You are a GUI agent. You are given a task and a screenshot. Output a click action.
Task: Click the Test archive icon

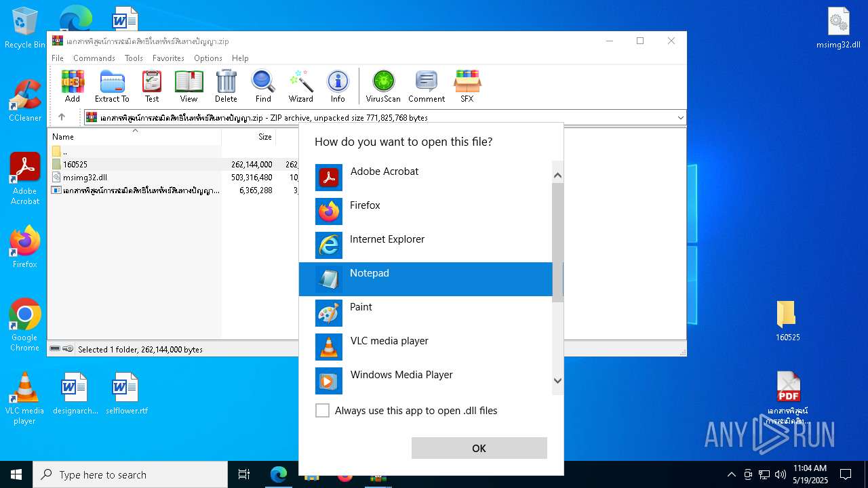coord(152,86)
